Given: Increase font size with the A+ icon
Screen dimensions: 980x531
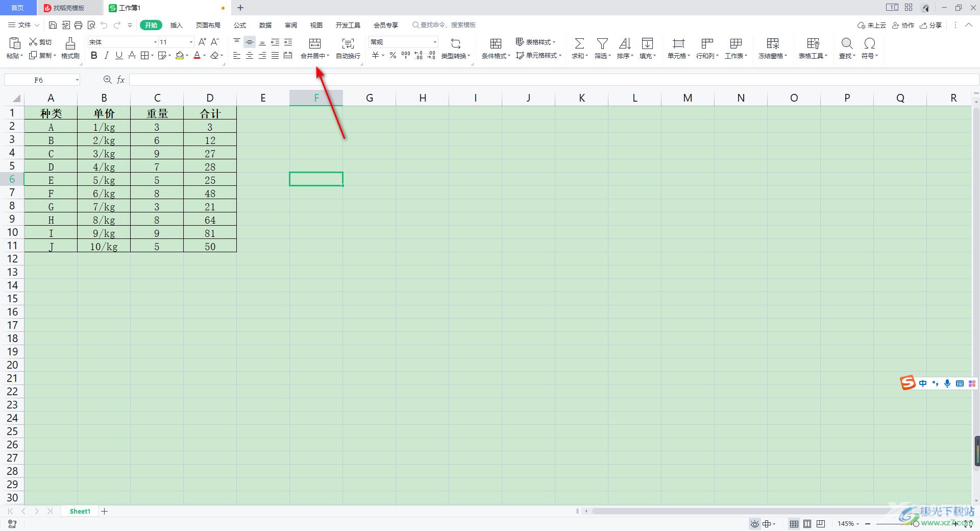Looking at the screenshot, I should click(x=202, y=42).
